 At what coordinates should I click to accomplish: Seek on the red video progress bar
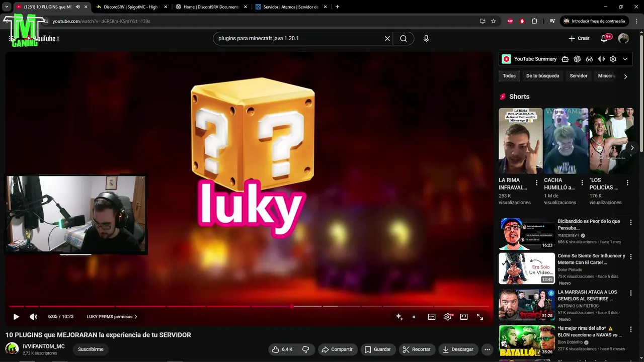249,306
